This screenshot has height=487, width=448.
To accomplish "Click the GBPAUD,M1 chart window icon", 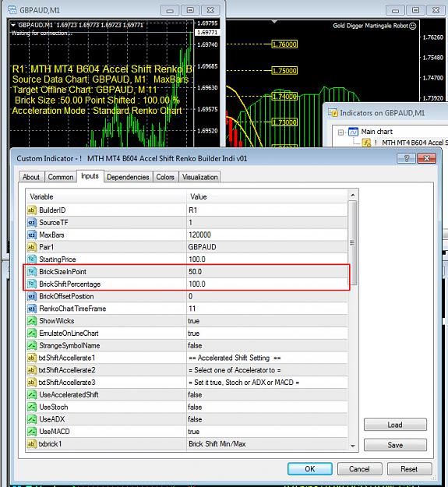I will coord(12,10).
